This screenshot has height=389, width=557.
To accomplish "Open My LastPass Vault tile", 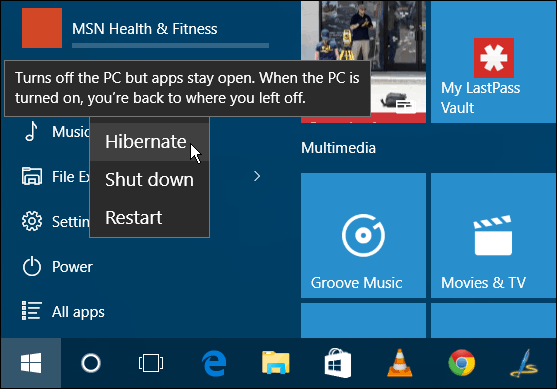I will pyautogui.click(x=493, y=62).
